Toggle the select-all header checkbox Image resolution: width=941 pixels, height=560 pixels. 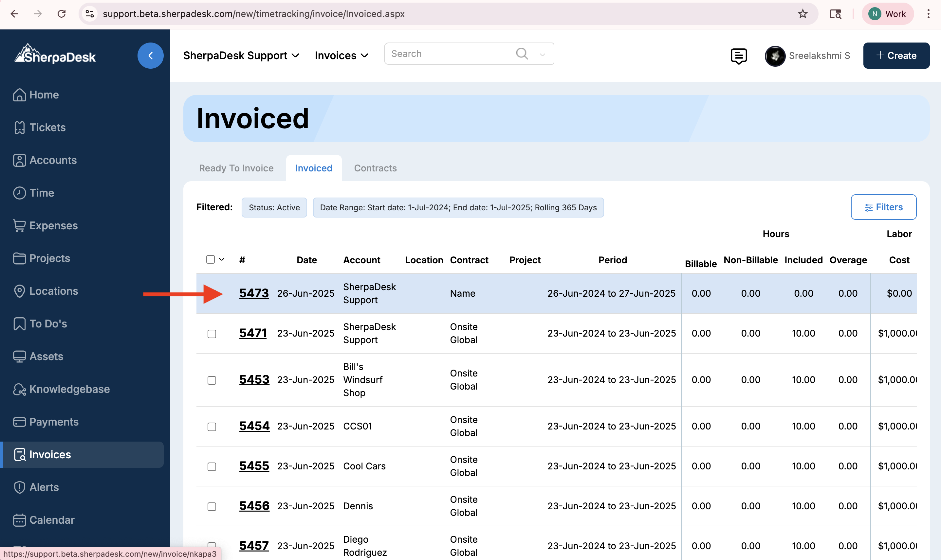click(x=210, y=260)
